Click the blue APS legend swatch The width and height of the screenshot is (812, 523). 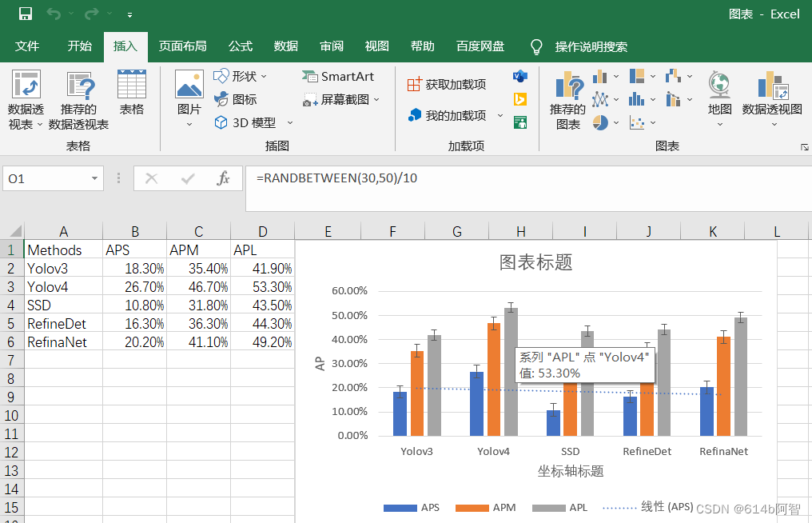400,508
